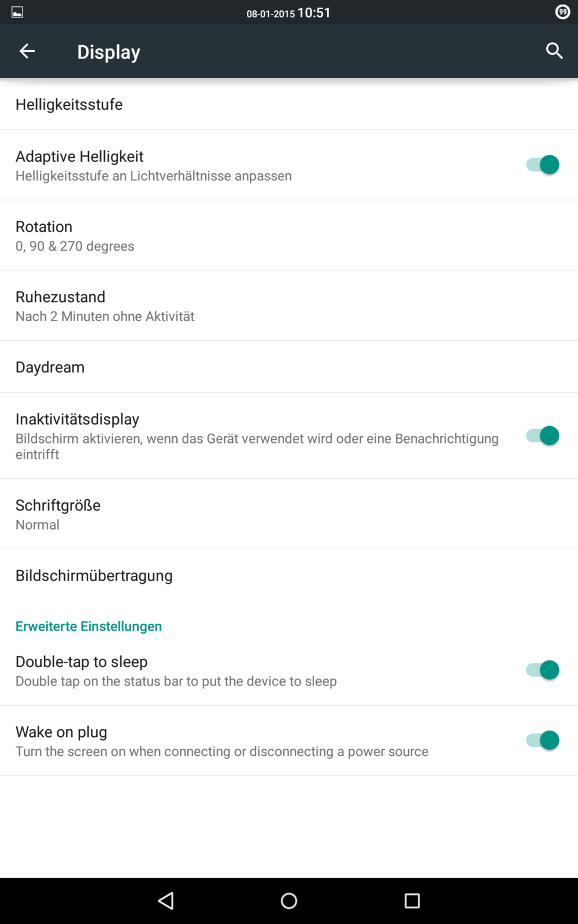The image size is (578, 924).
Task: Disable the Inaktivitätsdisplay switch
Action: click(543, 435)
